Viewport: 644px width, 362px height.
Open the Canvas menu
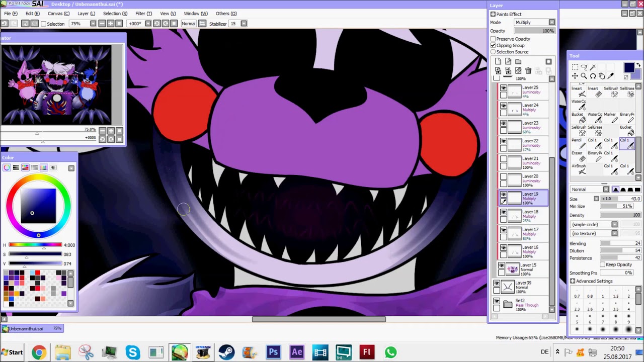pos(58,14)
